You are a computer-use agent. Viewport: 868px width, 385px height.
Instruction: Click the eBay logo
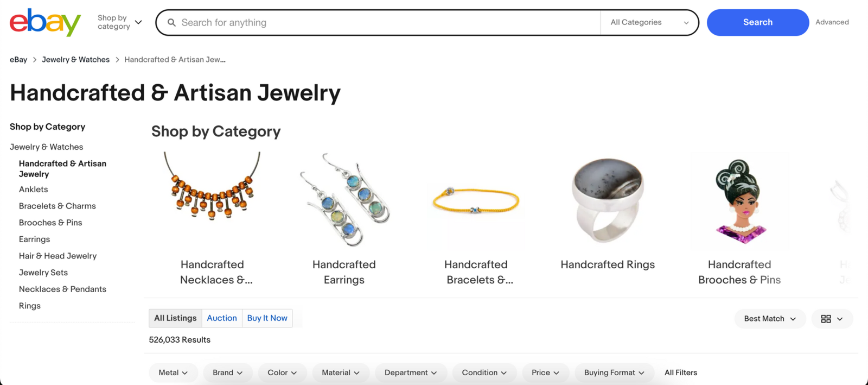44,22
